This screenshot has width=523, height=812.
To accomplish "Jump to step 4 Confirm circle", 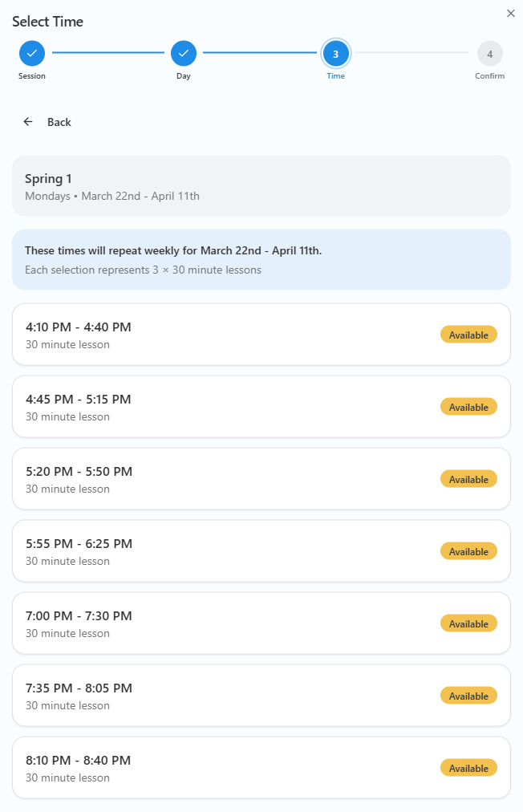I will click(489, 54).
